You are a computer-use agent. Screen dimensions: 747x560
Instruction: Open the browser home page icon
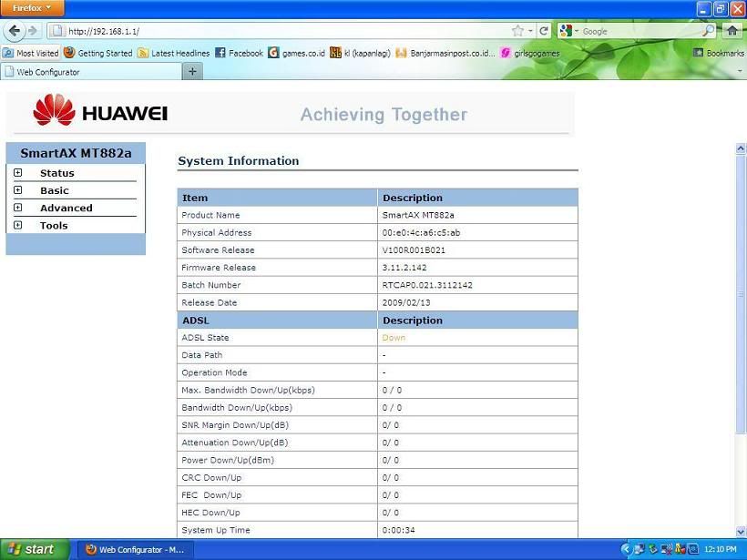[732, 31]
